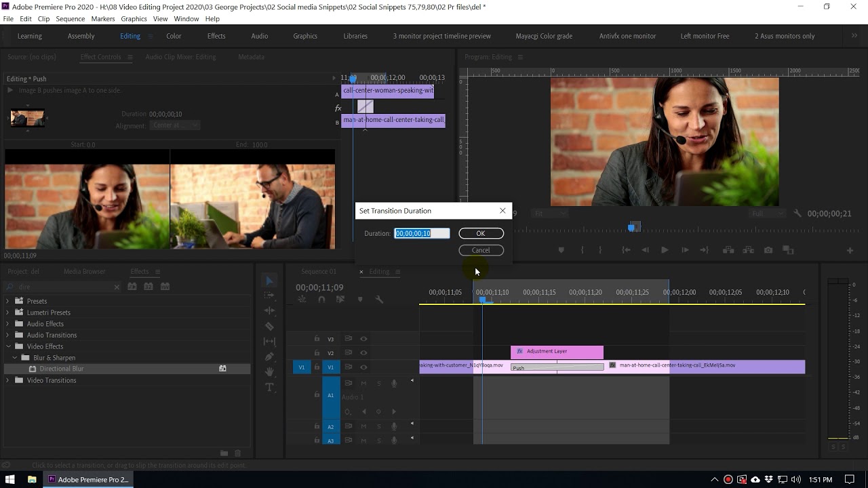The width and height of the screenshot is (868, 488).
Task: Go to Out point in Program monitor
Action: pyautogui.click(x=705, y=250)
